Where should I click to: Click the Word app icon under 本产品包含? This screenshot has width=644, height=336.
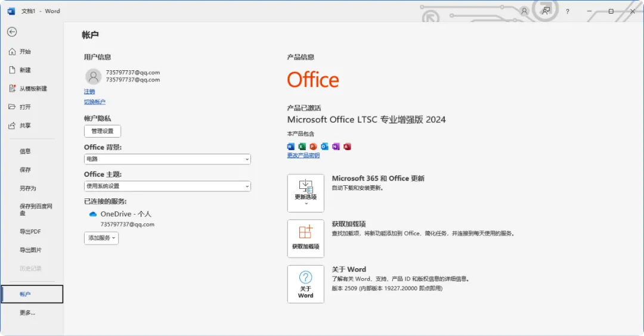291,147
